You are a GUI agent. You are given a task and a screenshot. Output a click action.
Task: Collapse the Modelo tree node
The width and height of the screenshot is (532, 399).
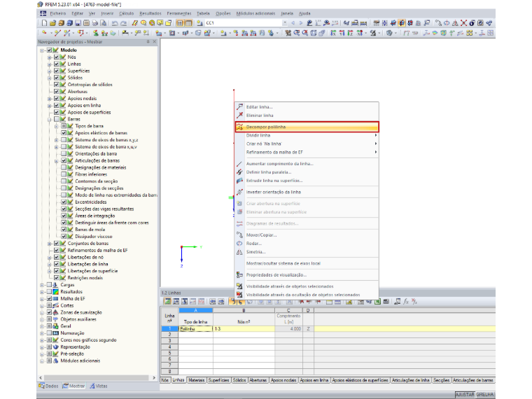(x=42, y=50)
